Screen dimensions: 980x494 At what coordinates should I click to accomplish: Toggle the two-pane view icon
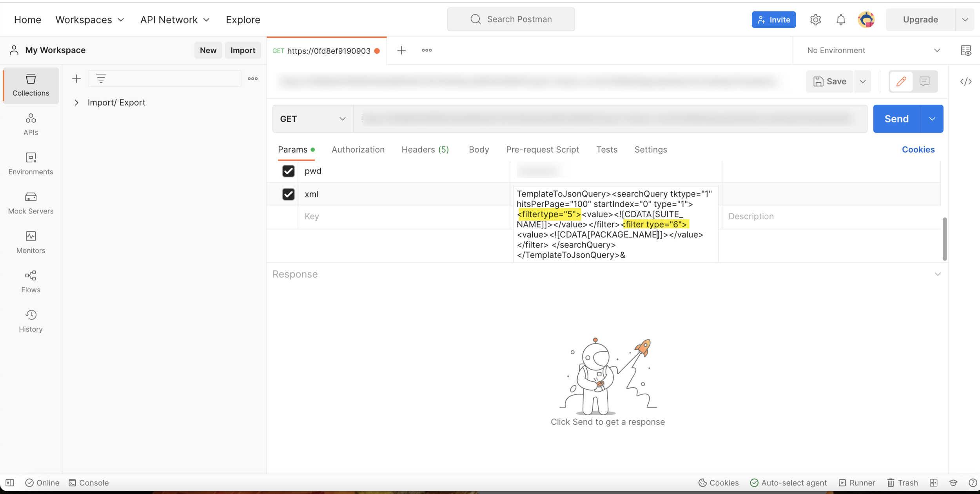point(933,483)
